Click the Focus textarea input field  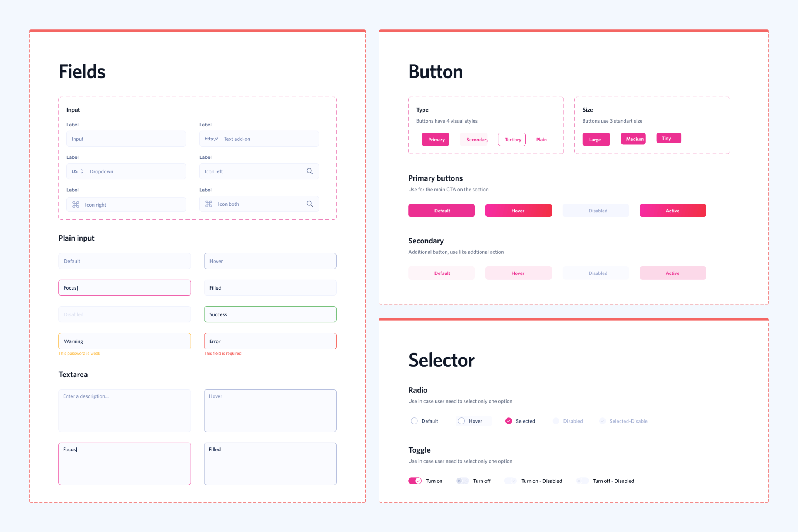124,463
